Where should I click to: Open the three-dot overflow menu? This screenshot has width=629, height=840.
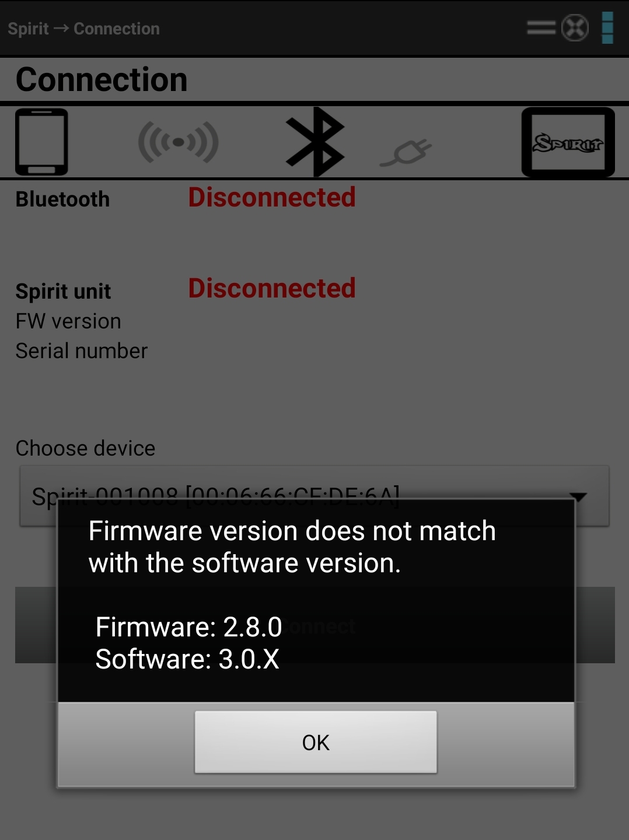coord(607,28)
